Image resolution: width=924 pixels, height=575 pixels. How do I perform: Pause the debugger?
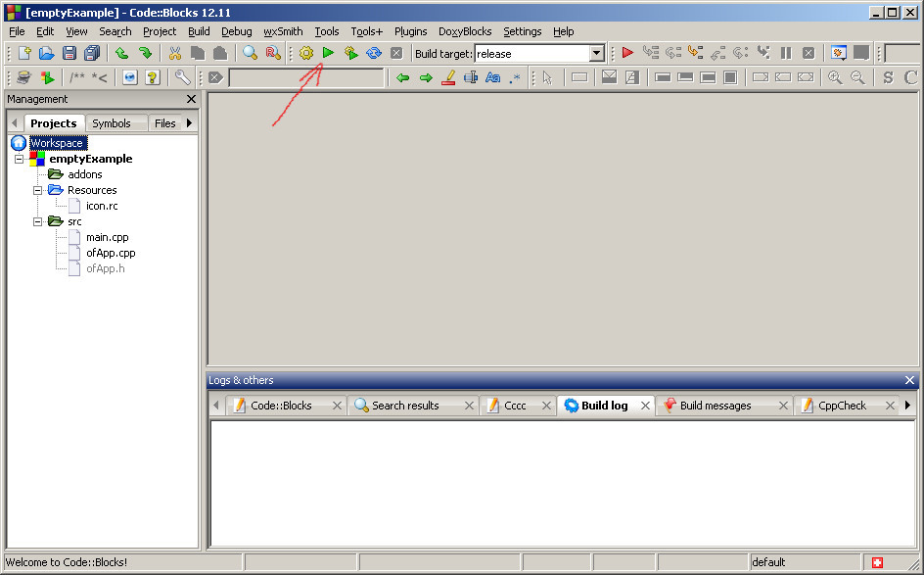click(786, 53)
